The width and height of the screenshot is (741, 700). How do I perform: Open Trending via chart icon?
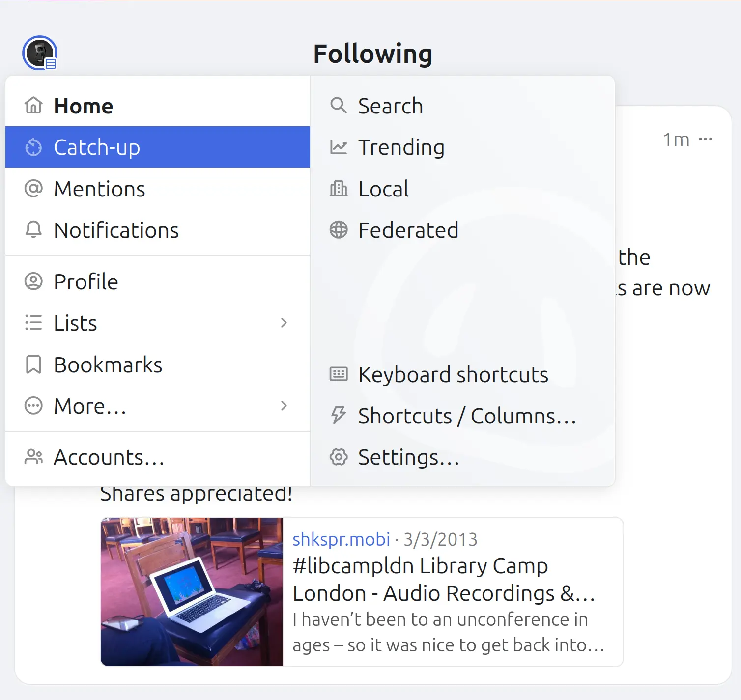(339, 147)
